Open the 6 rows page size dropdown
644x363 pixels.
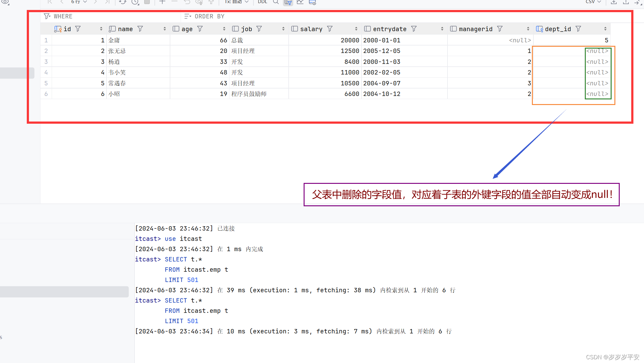[79, 2]
